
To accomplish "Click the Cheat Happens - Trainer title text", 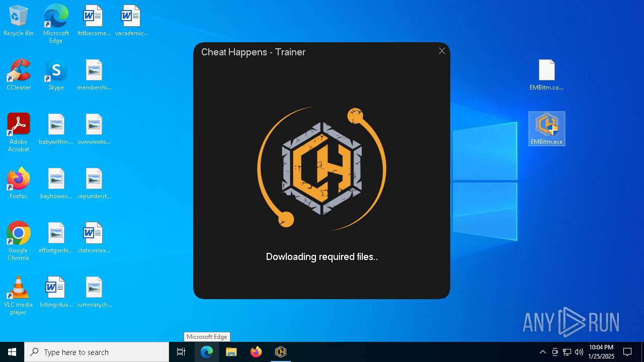I will 253,52.
